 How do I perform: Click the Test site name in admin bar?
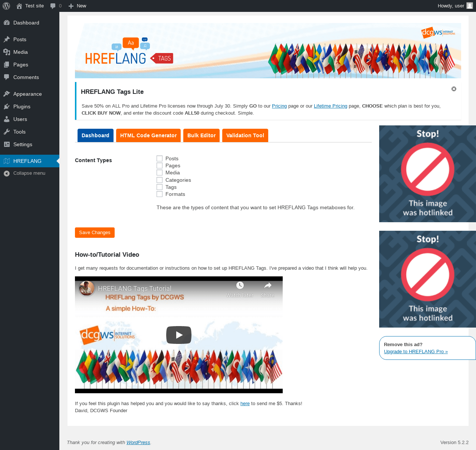click(x=35, y=6)
